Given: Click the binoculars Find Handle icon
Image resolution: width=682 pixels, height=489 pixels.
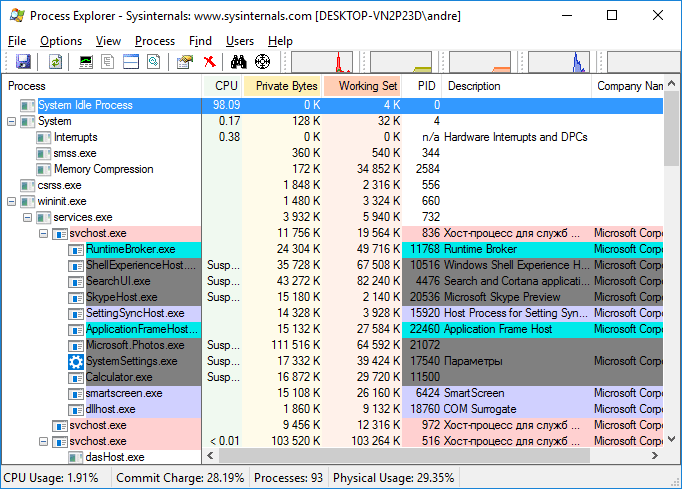Looking at the screenshot, I should click(x=238, y=61).
